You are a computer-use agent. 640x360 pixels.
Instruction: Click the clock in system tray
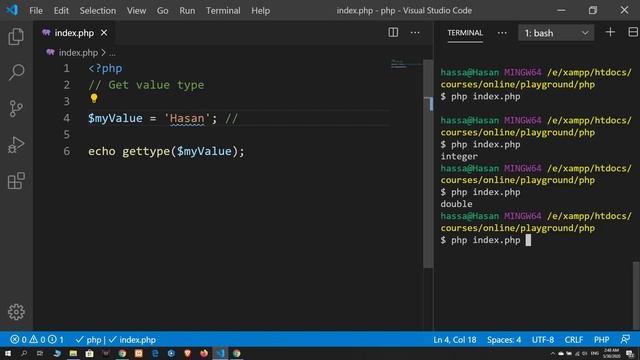click(611, 353)
